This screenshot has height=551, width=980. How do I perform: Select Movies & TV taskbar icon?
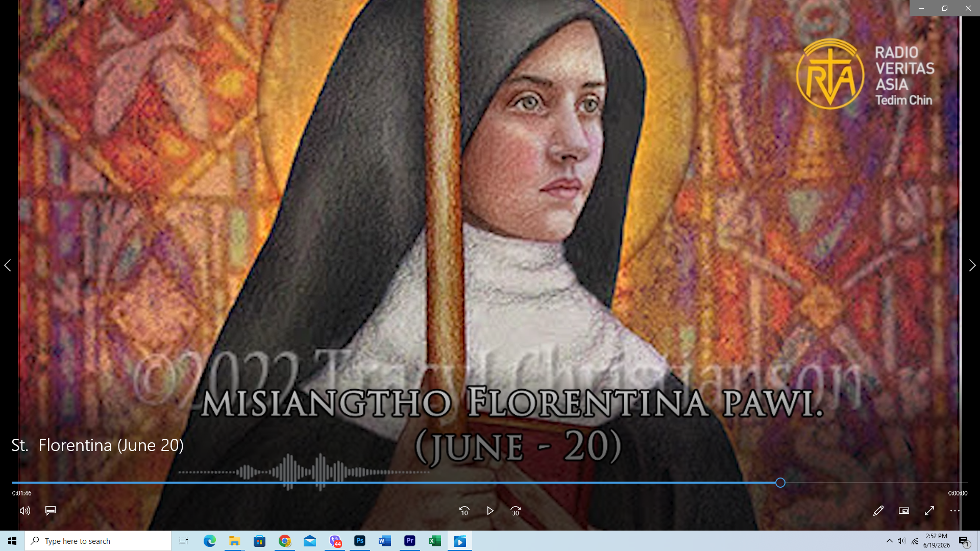click(x=460, y=541)
